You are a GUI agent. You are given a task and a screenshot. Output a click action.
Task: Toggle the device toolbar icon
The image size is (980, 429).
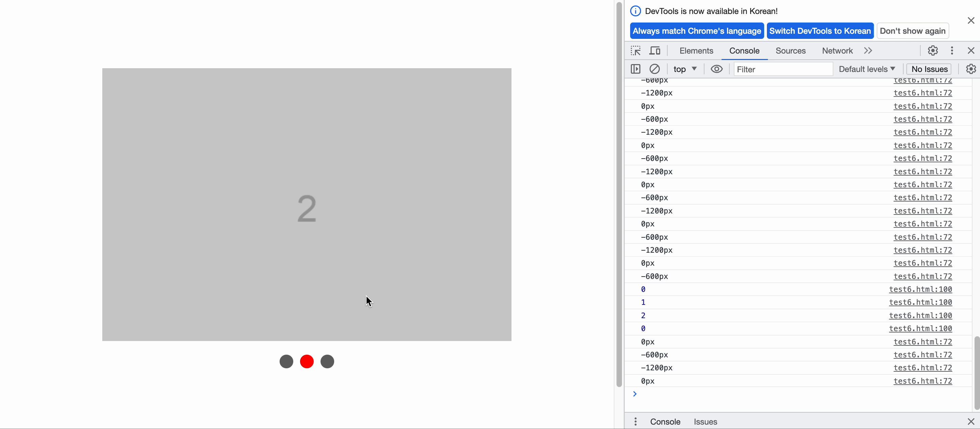tap(654, 51)
